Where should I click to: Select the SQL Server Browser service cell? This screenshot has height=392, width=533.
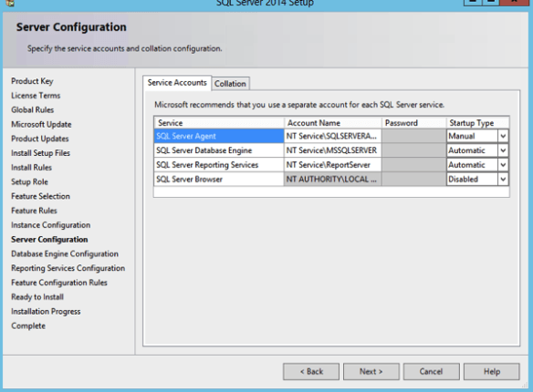[x=219, y=180]
